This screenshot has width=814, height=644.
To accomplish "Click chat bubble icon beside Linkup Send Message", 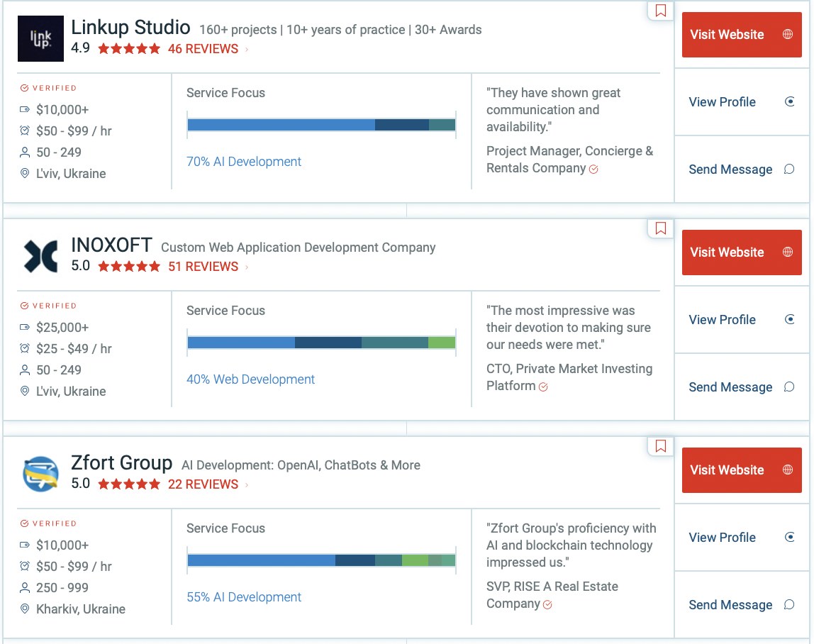I will click(789, 169).
